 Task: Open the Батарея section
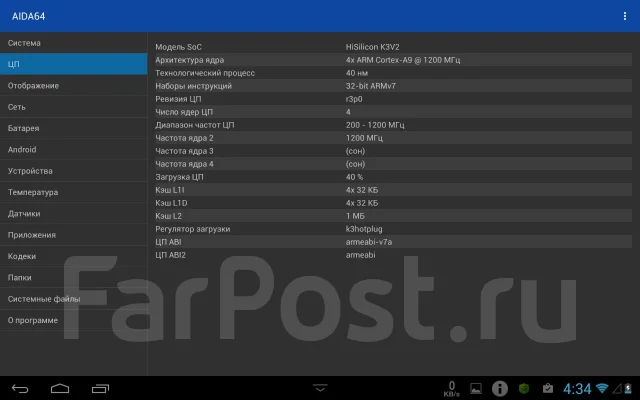pos(73,128)
